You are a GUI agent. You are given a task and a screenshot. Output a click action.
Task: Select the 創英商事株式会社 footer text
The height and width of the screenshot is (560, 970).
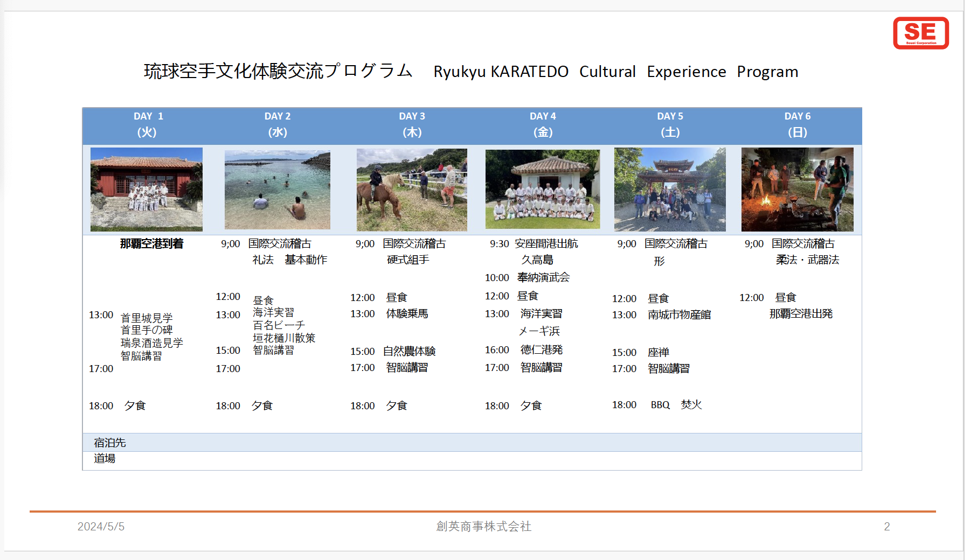(483, 527)
